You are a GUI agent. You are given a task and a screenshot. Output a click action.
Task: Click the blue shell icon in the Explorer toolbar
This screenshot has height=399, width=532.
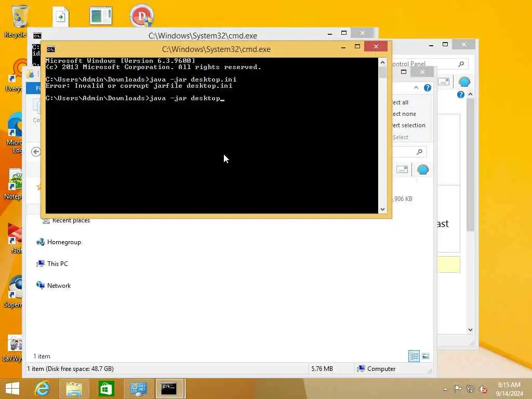(x=423, y=170)
